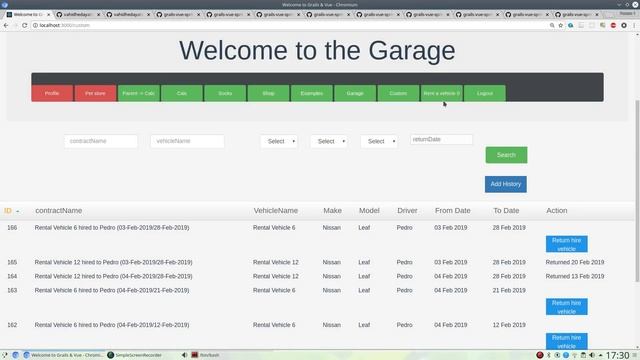
Task: Go to Parent -> Cats page
Action: 139,93
